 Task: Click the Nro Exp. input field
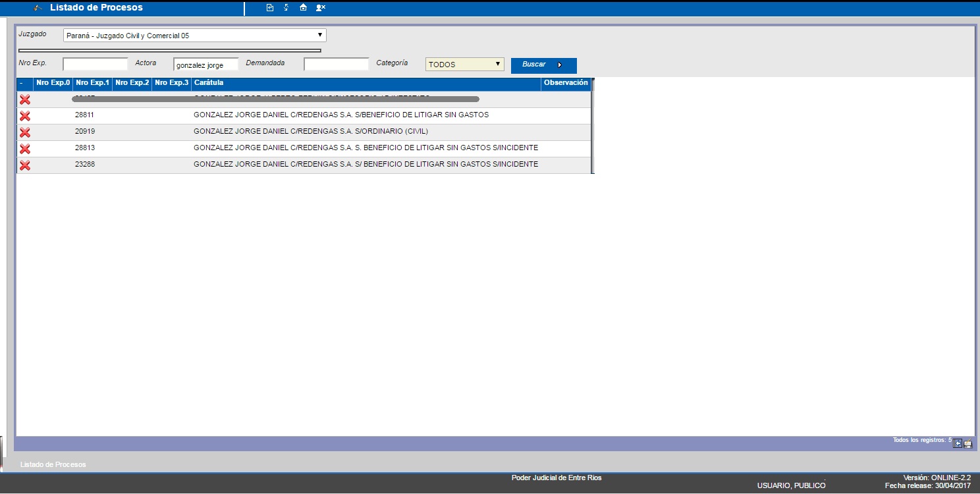(95, 64)
